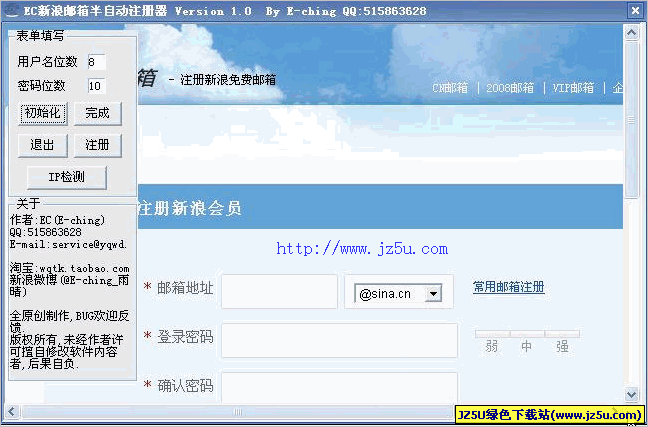Click the 登录密码 text field
This screenshot has height=427, width=648.
click(x=340, y=341)
